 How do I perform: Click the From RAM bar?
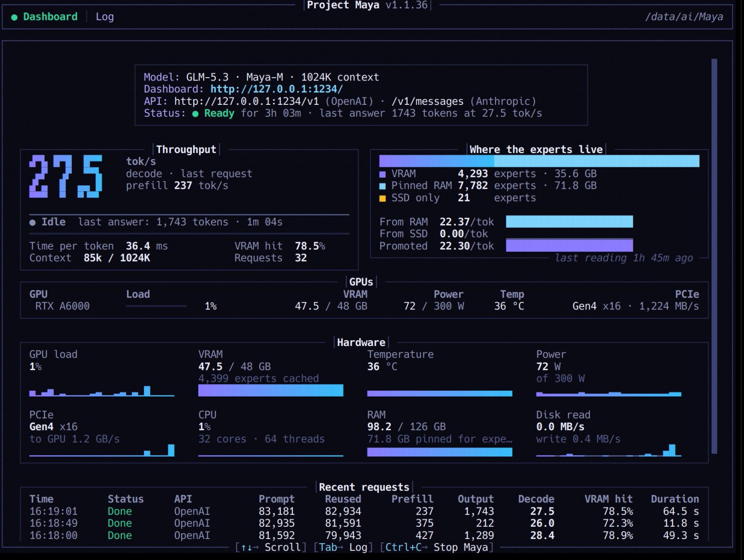(x=569, y=222)
